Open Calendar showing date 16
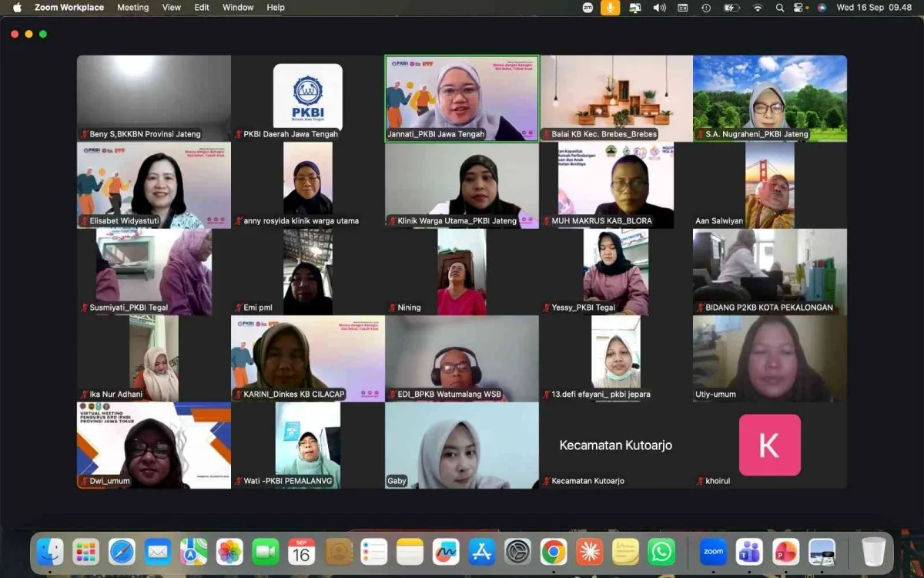The height and width of the screenshot is (578, 924). pos(302,552)
